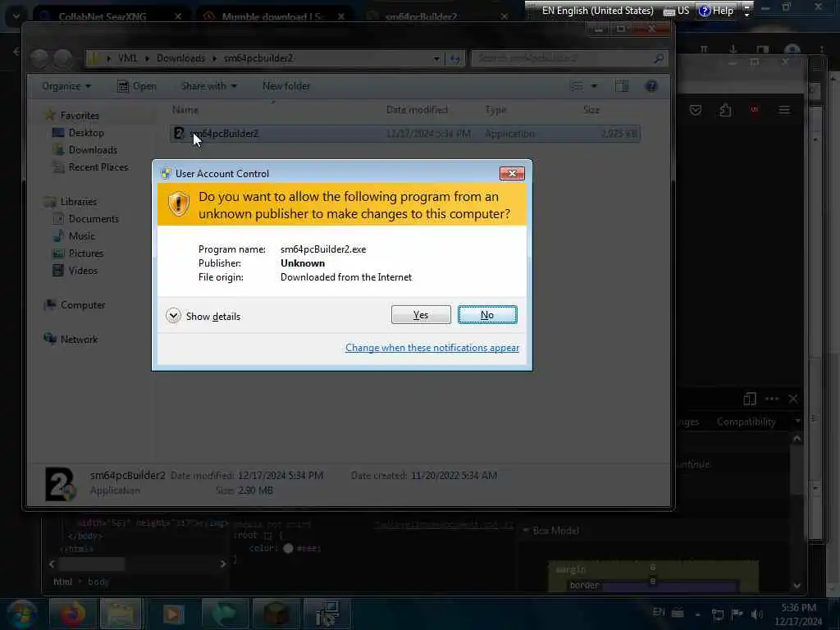Screen dimensions: 840x630
Task: Open Firefox extensions icon
Action: (725, 111)
